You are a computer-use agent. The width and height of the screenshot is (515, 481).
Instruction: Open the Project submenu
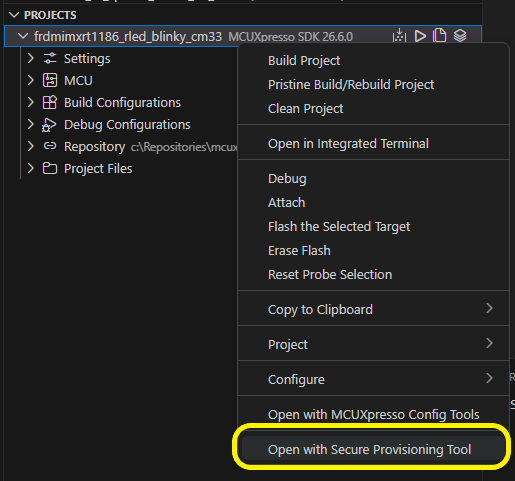tap(374, 345)
